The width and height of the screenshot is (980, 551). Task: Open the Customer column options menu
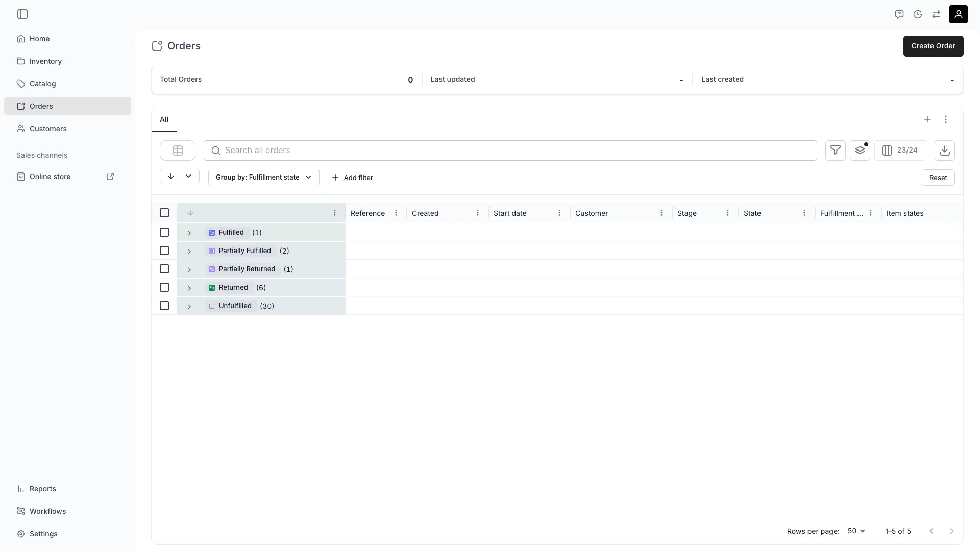pos(661,213)
